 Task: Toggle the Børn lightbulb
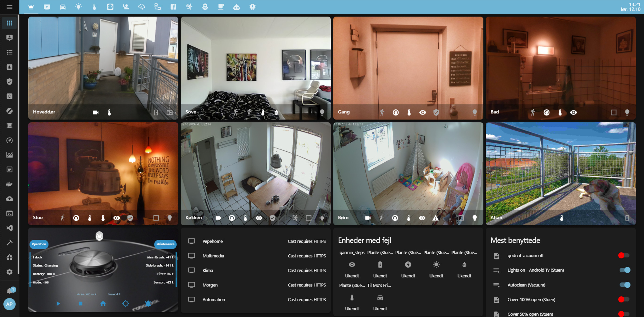pyautogui.click(x=475, y=218)
